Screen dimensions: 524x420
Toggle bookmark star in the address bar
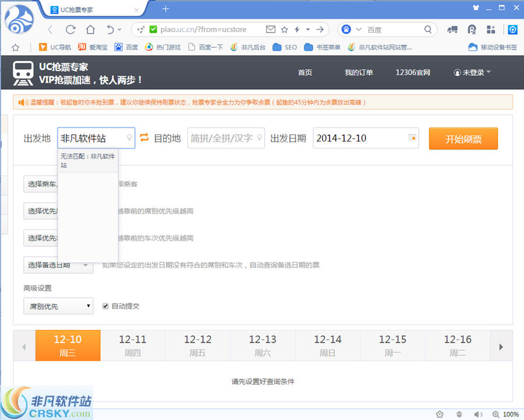[x=284, y=29]
